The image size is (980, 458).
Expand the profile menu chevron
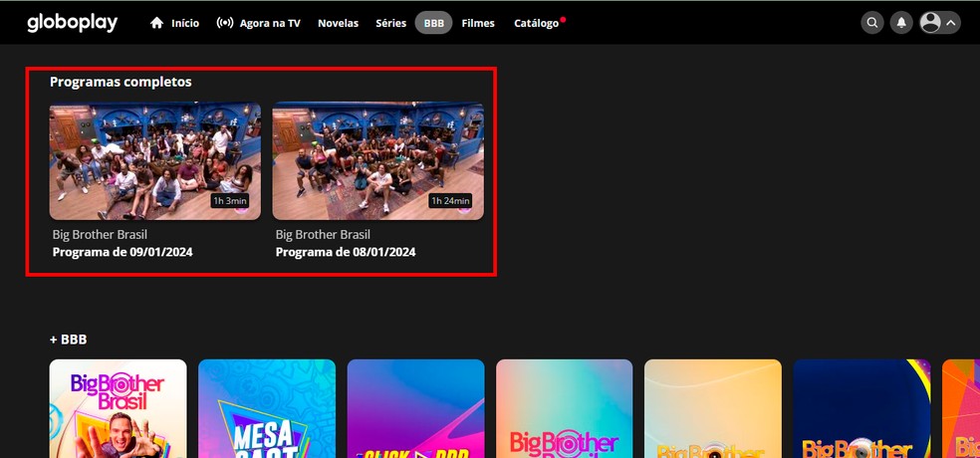click(951, 23)
